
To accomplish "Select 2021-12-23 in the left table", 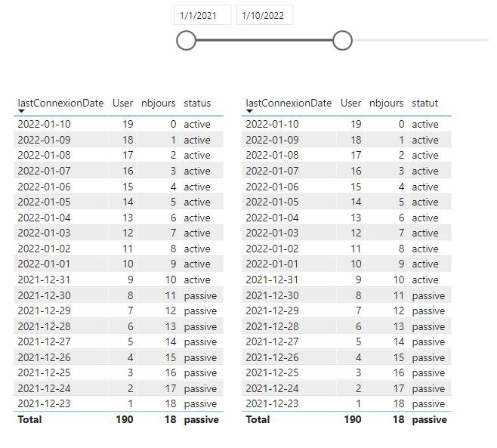I will (x=44, y=404).
